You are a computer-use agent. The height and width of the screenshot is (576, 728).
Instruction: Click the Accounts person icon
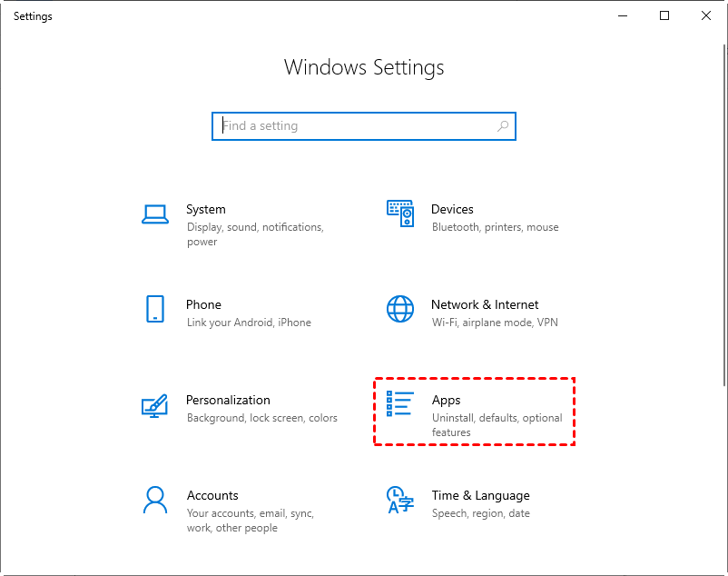[x=155, y=500]
